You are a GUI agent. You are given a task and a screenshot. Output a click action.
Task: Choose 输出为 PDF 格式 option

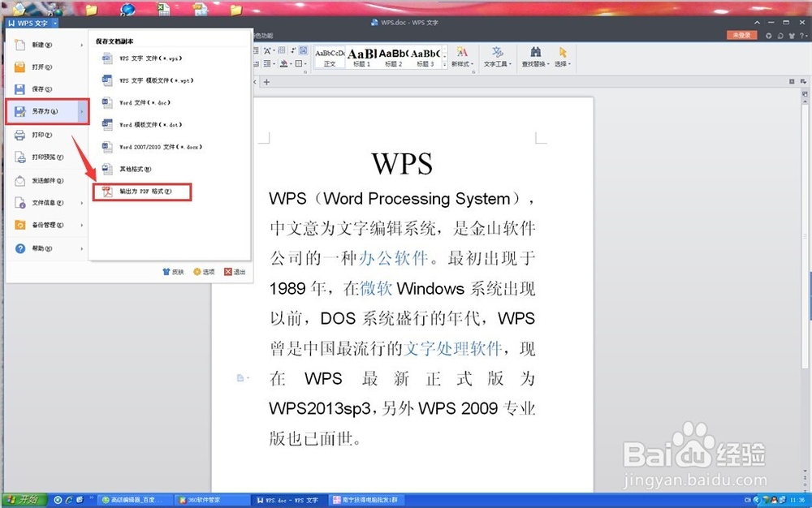142,192
